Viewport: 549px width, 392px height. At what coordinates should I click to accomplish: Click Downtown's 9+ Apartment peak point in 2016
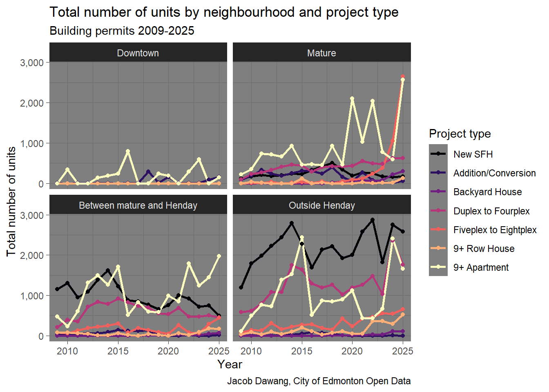(128, 151)
